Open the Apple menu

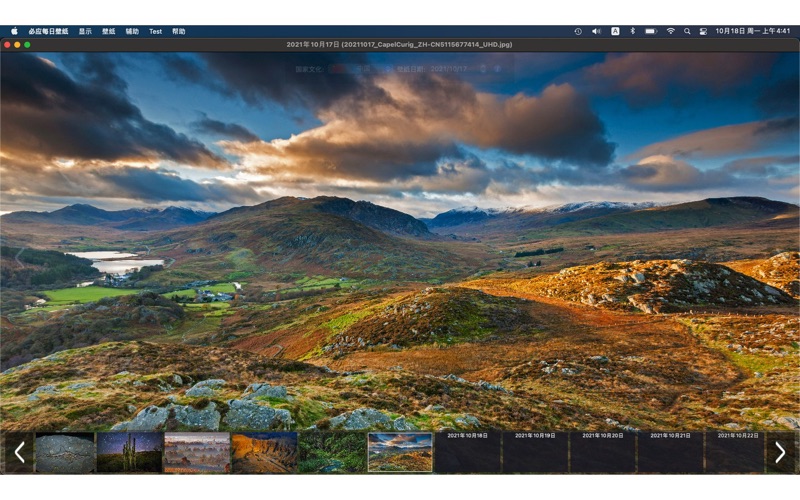tap(14, 31)
